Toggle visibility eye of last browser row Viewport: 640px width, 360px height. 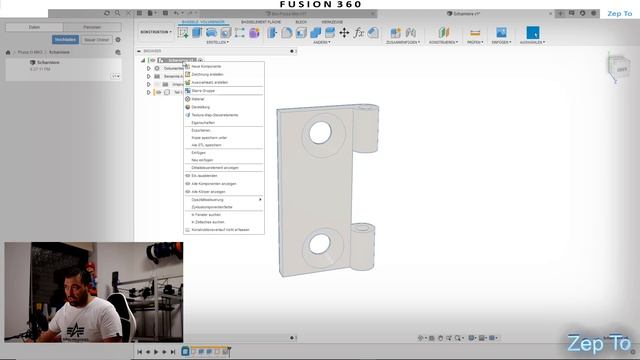(x=158, y=92)
